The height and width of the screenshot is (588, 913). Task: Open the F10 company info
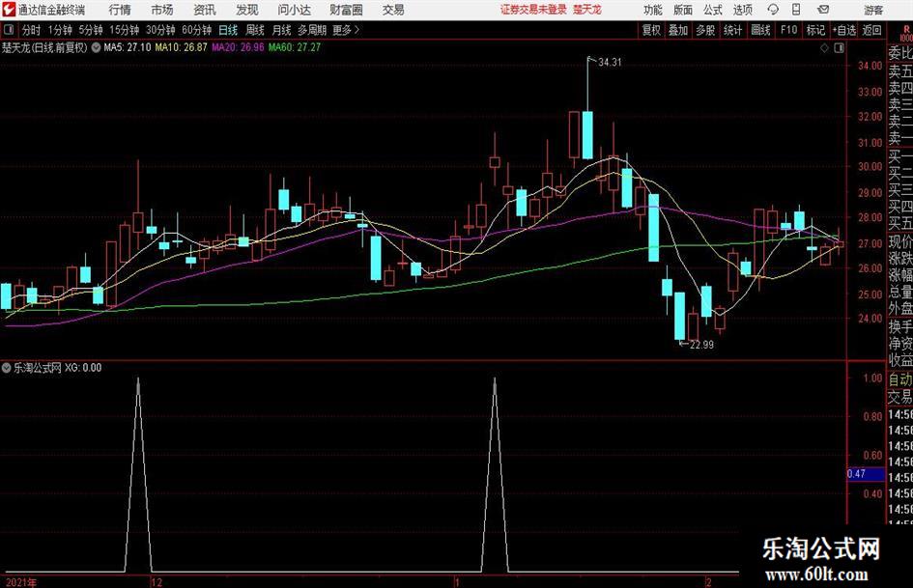pos(788,30)
